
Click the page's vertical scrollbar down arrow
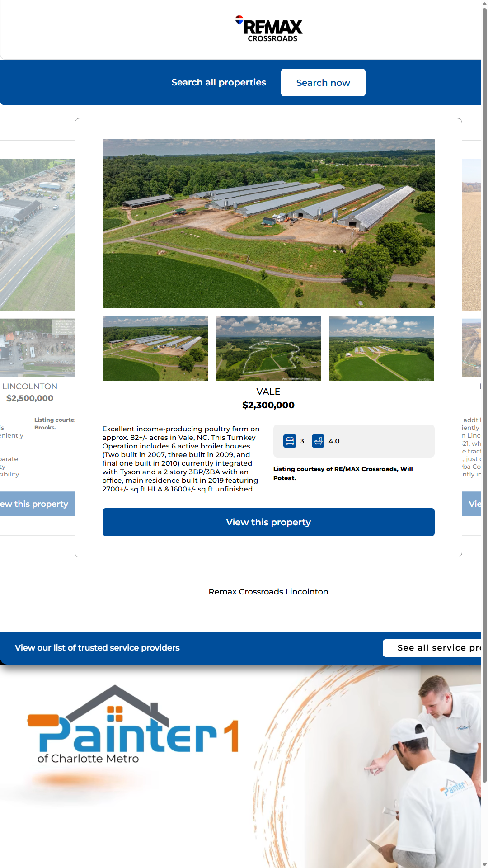click(x=484, y=864)
